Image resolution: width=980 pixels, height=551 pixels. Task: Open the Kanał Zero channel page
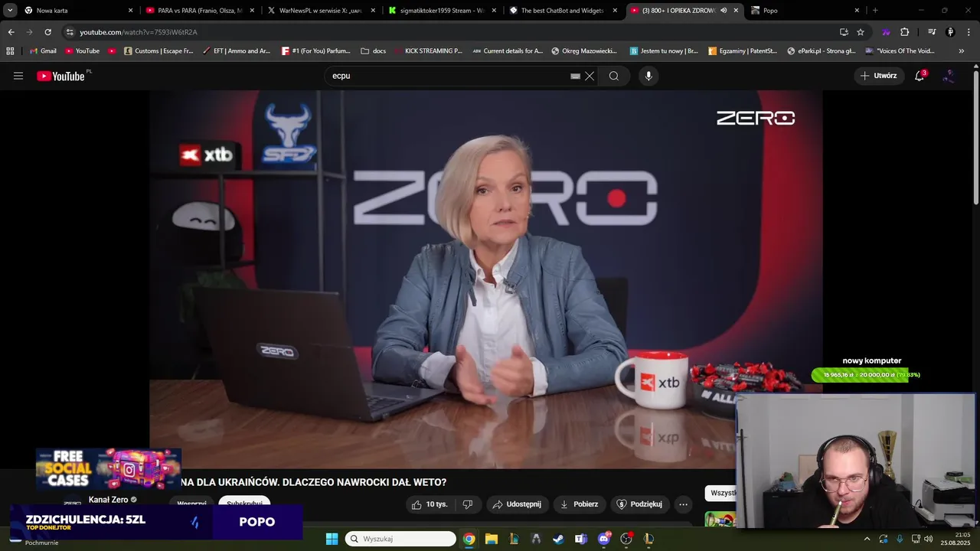[108, 500]
